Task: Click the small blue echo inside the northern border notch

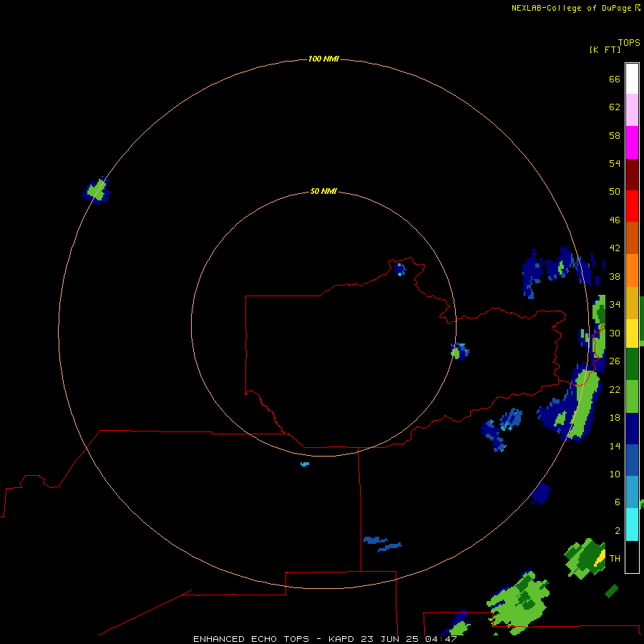Action: coord(399,270)
